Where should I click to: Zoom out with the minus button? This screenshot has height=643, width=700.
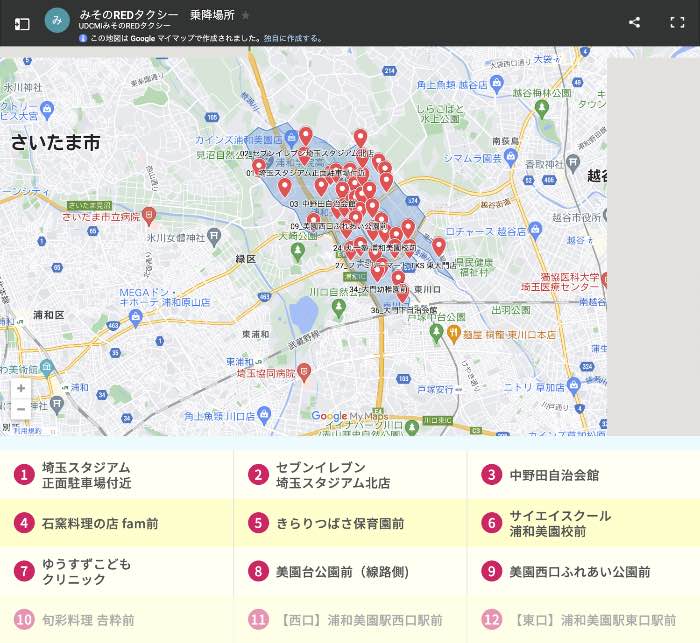[x=21, y=409]
